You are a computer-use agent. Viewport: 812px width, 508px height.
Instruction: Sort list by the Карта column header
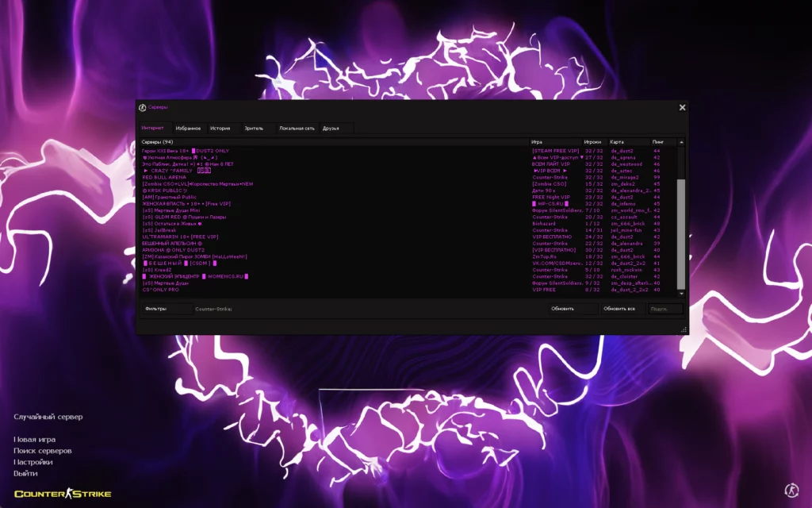pyautogui.click(x=617, y=142)
